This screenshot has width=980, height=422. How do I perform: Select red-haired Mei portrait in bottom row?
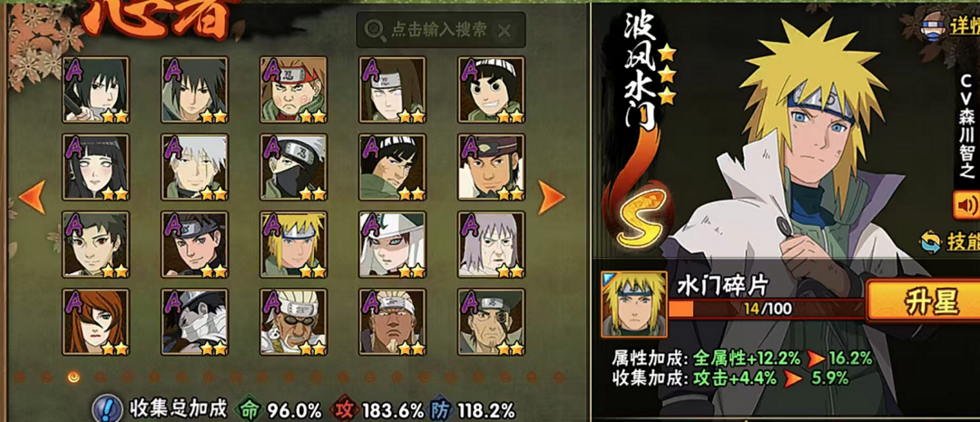(x=95, y=322)
